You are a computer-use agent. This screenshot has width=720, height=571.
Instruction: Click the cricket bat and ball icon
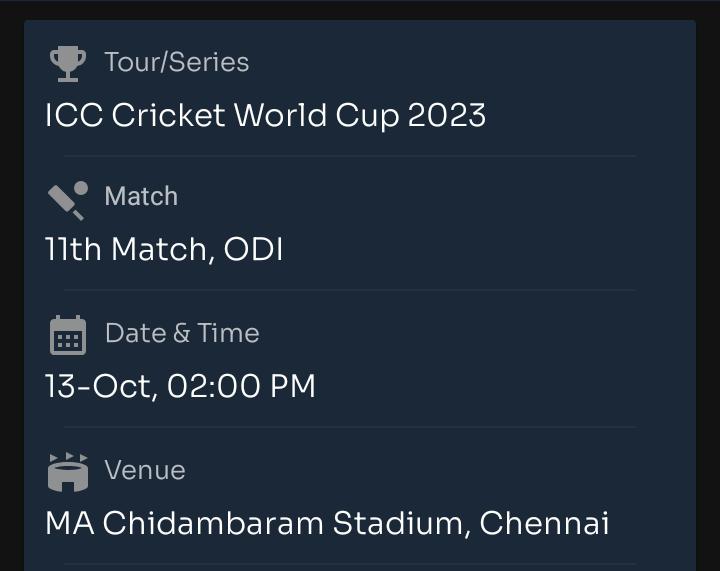[x=68, y=201]
